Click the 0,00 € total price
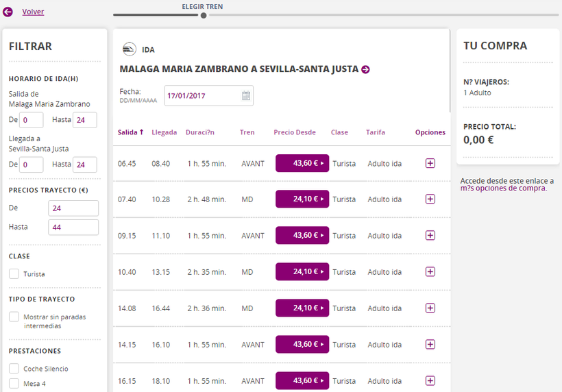 click(478, 140)
